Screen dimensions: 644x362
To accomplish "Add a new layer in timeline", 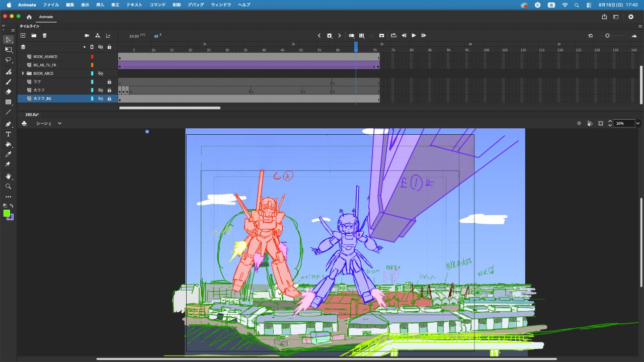I will point(23,36).
